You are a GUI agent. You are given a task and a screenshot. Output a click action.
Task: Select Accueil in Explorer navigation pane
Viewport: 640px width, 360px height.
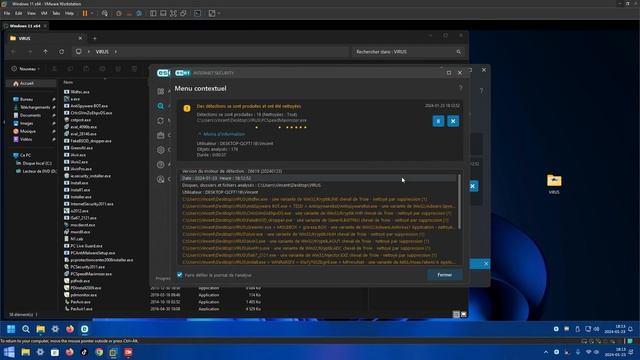[x=31, y=84]
